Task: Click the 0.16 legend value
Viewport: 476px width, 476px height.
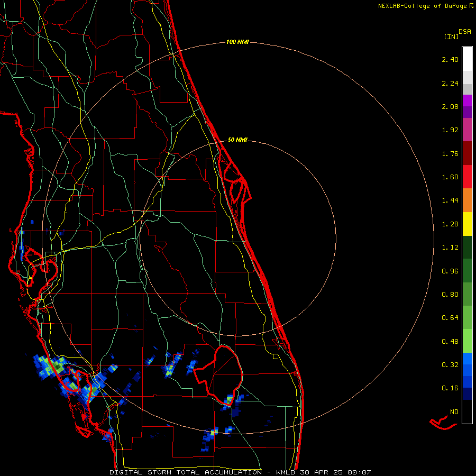Action: click(x=450, y=388)
